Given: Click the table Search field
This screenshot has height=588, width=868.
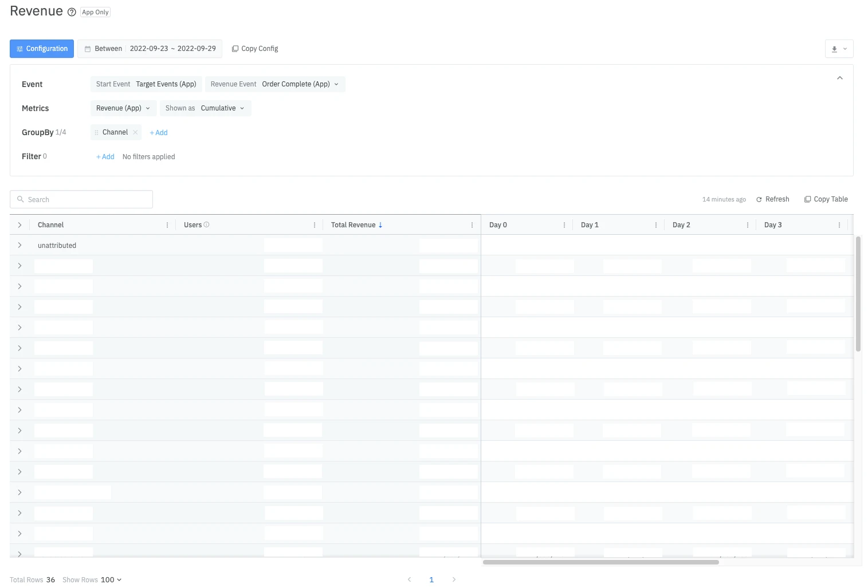Looking at the screenshot, I should pos(81,199).
